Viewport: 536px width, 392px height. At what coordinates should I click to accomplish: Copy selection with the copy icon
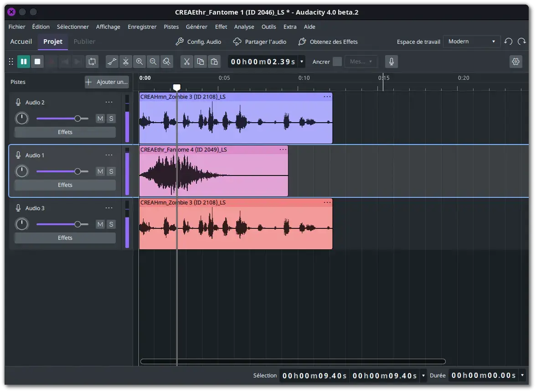[201, 62]
